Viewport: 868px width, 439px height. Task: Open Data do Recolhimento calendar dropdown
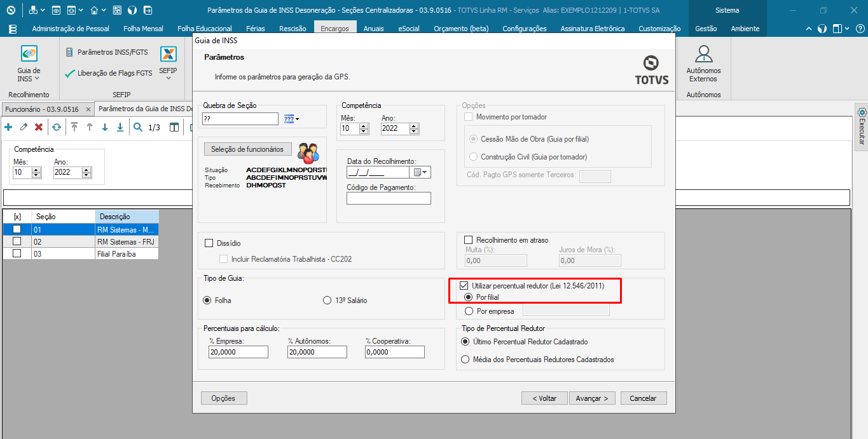(422, 172)
